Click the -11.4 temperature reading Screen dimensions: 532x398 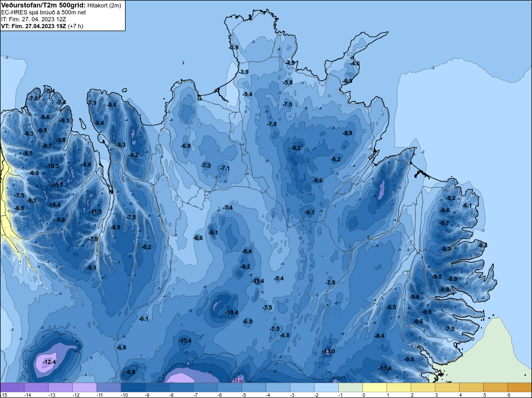pyautogui.click(x=258, y=281)
